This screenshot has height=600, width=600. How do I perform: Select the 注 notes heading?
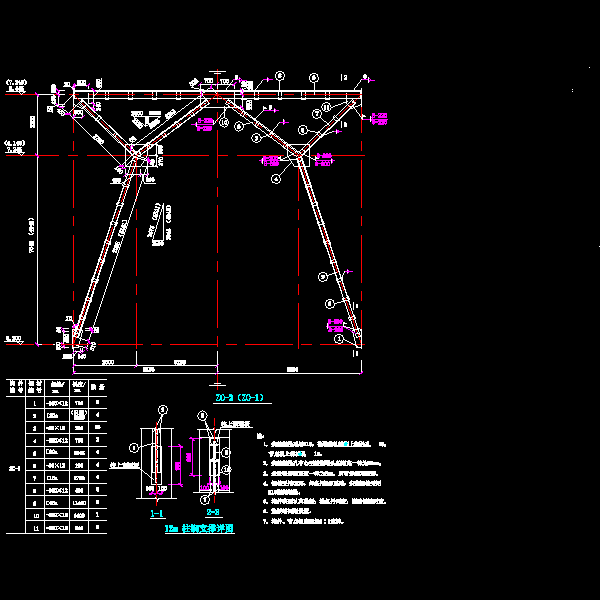260,435
